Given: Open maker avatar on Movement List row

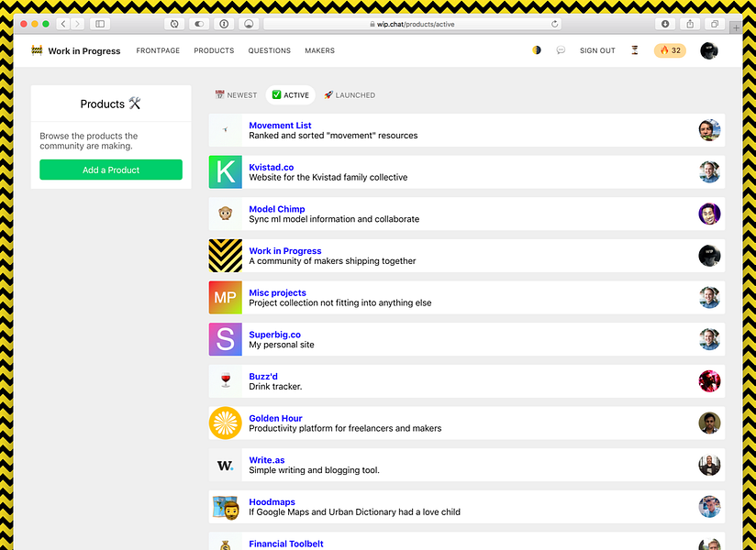Looking at the screenshot, I should 709,130.
